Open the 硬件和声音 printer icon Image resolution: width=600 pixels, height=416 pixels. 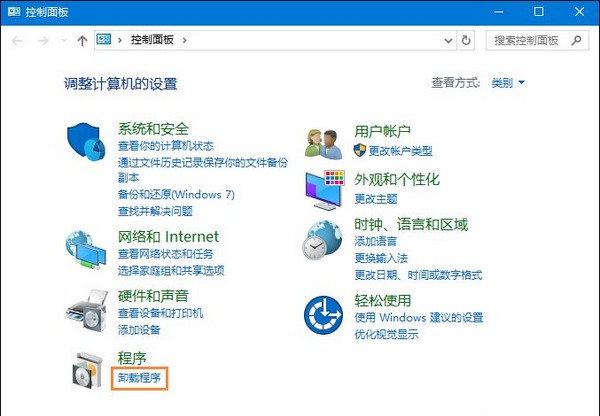87,310
